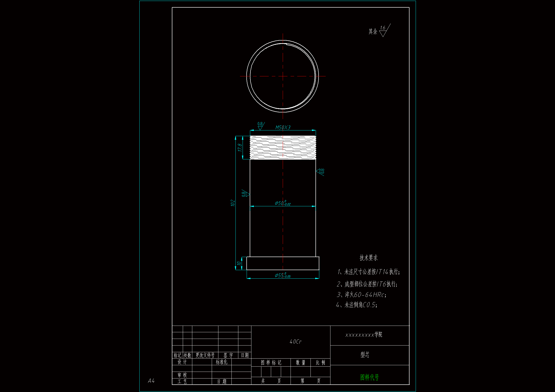555x392 pixels.
Task: Select the 其余 text near the roughness symbol
Action: tap(373, 32)
